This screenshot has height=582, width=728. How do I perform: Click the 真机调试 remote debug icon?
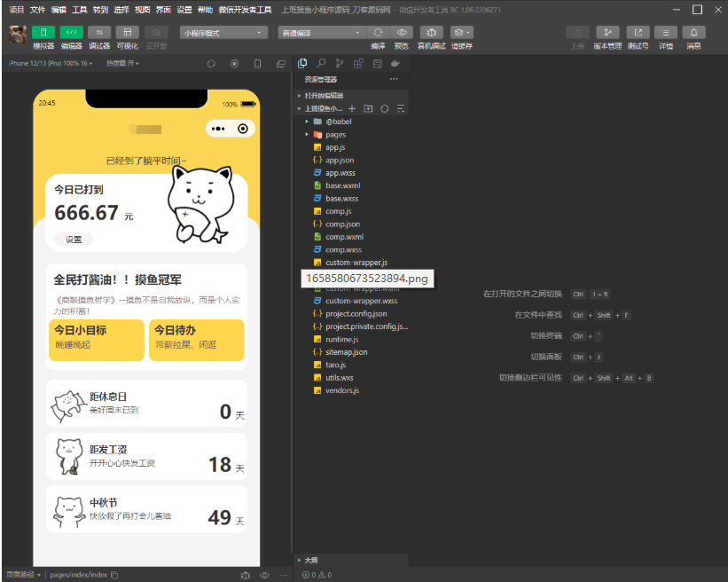coord(430,32)
